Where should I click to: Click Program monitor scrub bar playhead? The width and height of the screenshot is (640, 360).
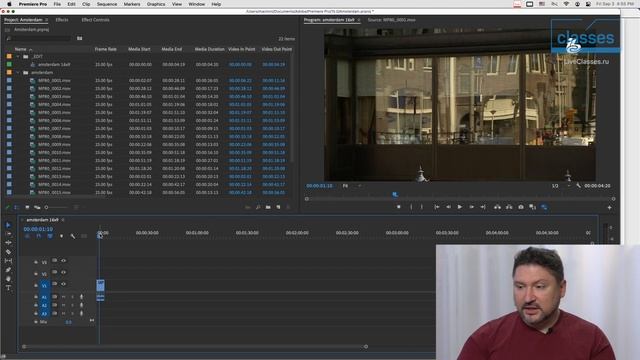pyautogui.click(x=395, y=195)
